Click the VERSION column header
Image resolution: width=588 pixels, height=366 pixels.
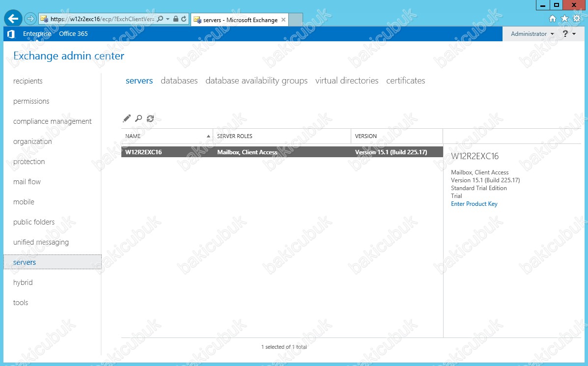point(397,136)
